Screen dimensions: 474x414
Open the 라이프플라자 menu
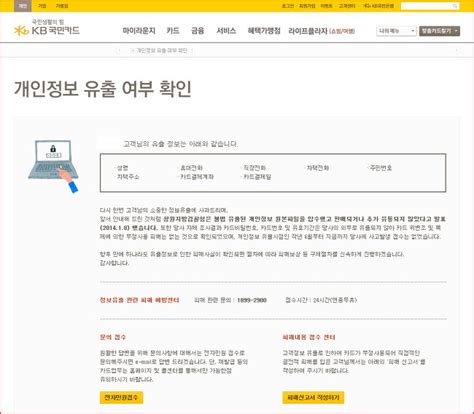tap(308, 31)
